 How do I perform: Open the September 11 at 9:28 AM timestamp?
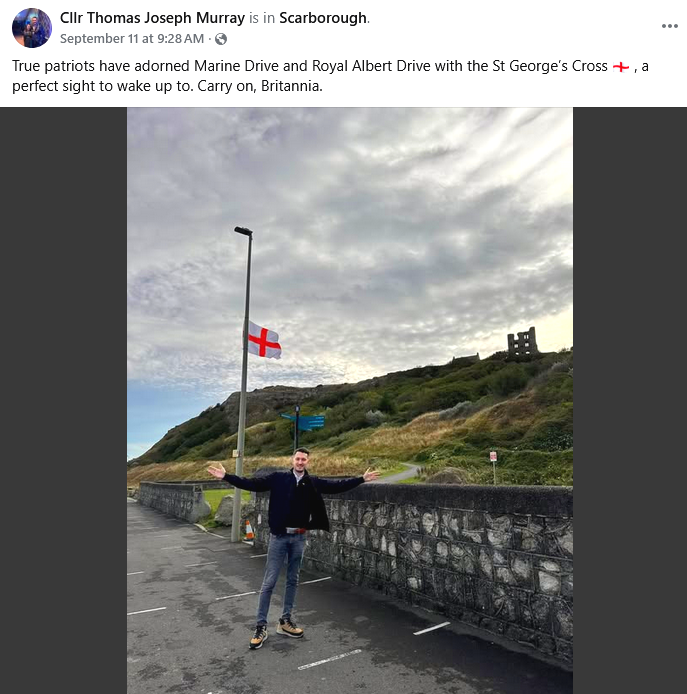tap(132, 39)
